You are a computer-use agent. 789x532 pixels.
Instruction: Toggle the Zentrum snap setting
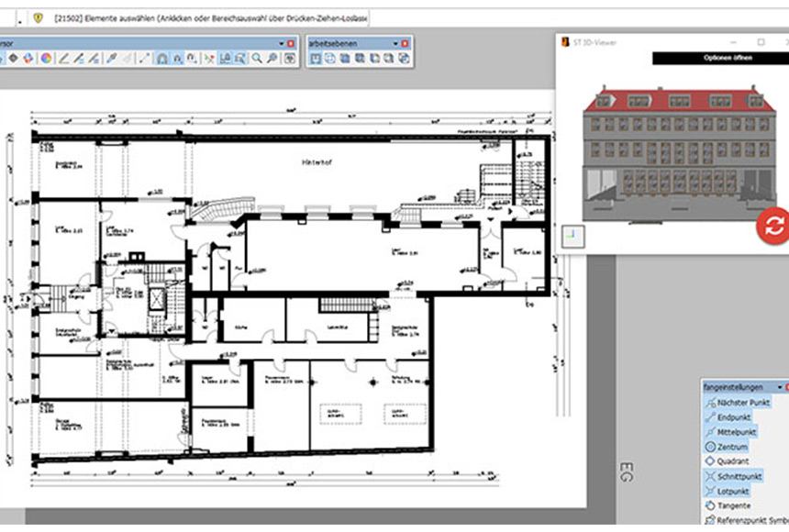click(731, 446)
